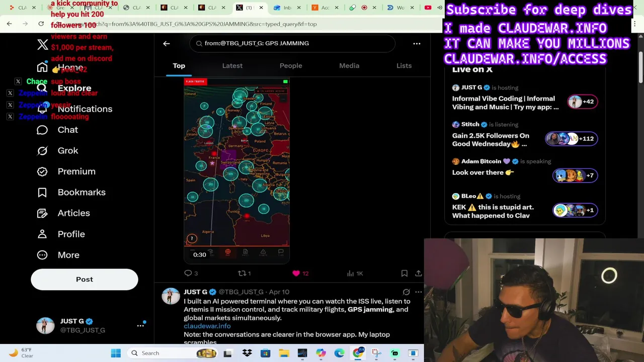Click the map help question mark icon
Screen dimensions: 644x362
(192, 239)
